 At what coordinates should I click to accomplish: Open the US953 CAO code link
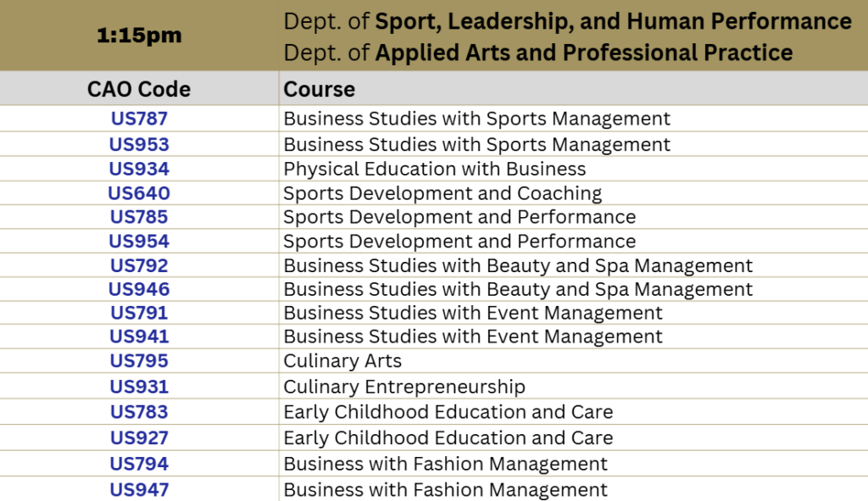[x=139, y=144]
